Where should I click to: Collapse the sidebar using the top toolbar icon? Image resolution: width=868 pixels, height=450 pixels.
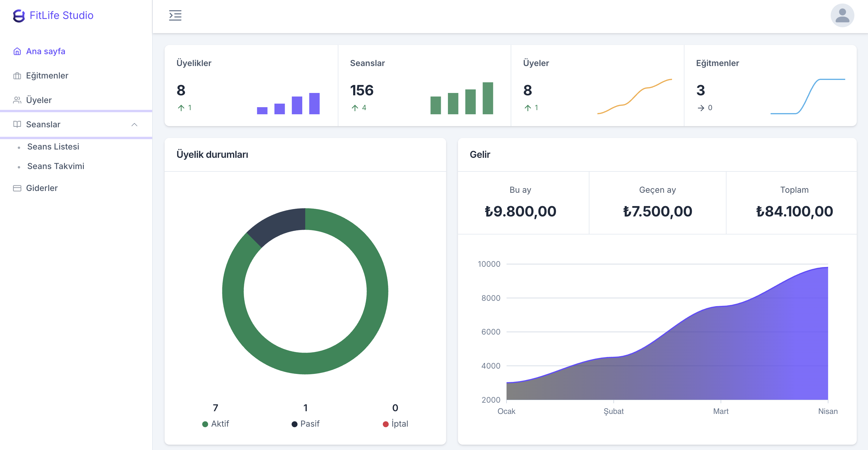pyautogui.click(x=175, y=15)
